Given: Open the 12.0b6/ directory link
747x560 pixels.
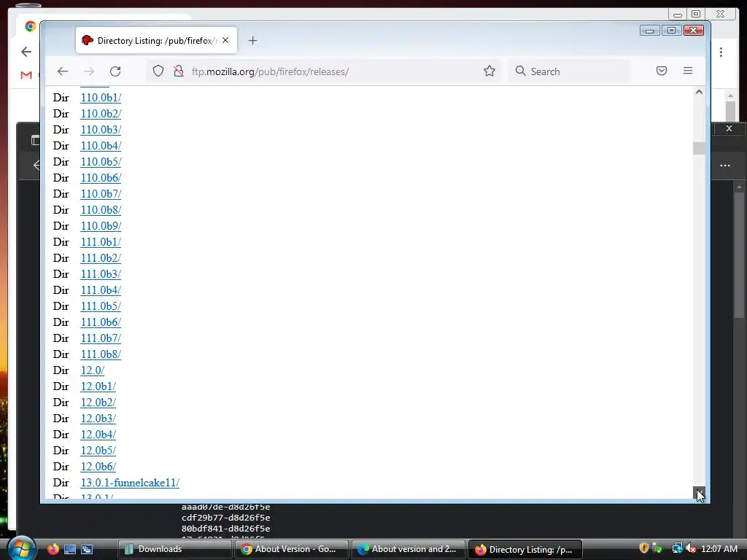Looking at the screenshot, I should (98, 467).
